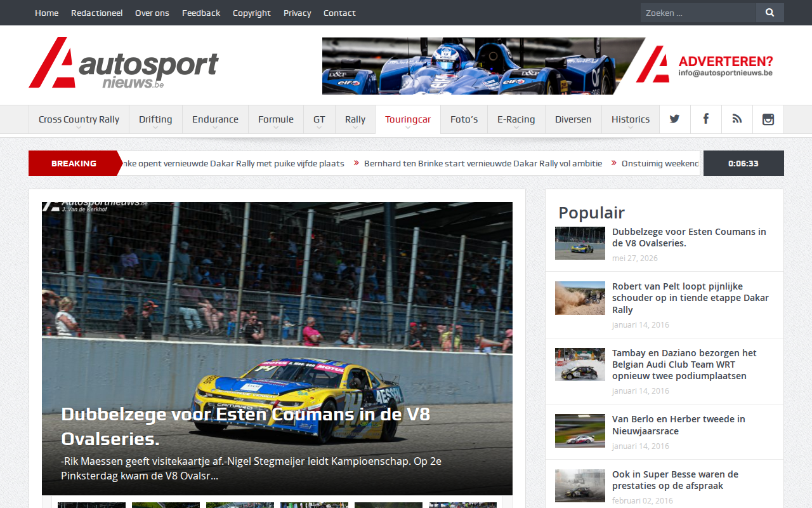Click the Populair section heading
Image resolution: width=812 pixels, height=508 pixels.
pos(591,213)
